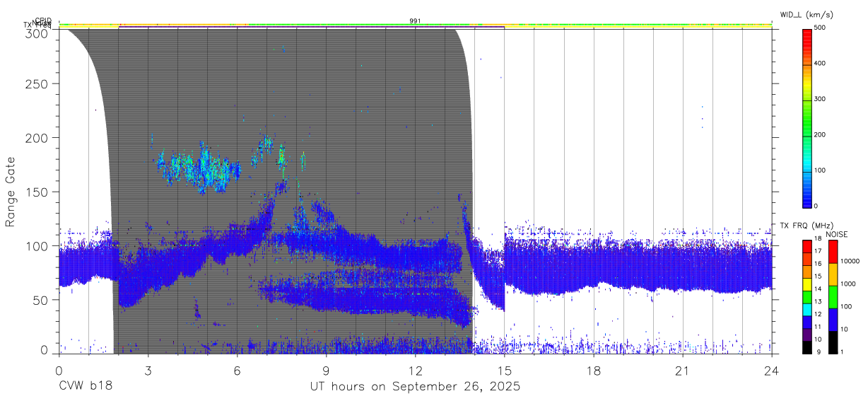868x401 pixels.
Task: Click the '250' range gate tick label
Action: click(37, 84)
